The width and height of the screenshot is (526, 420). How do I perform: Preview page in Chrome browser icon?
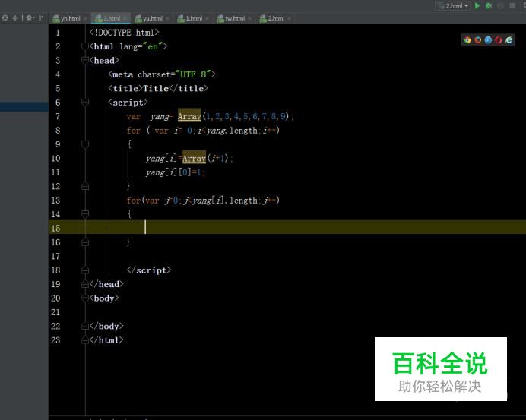(467, 40)
